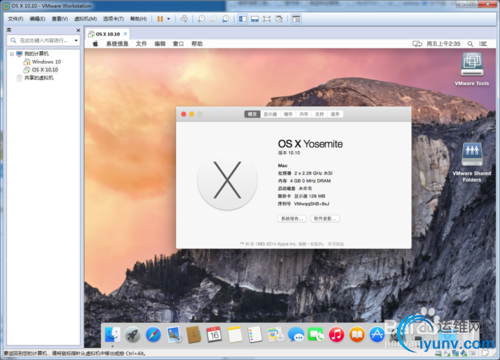
Task: Select the OS X 10.10 VM tab
Action: 107,34
